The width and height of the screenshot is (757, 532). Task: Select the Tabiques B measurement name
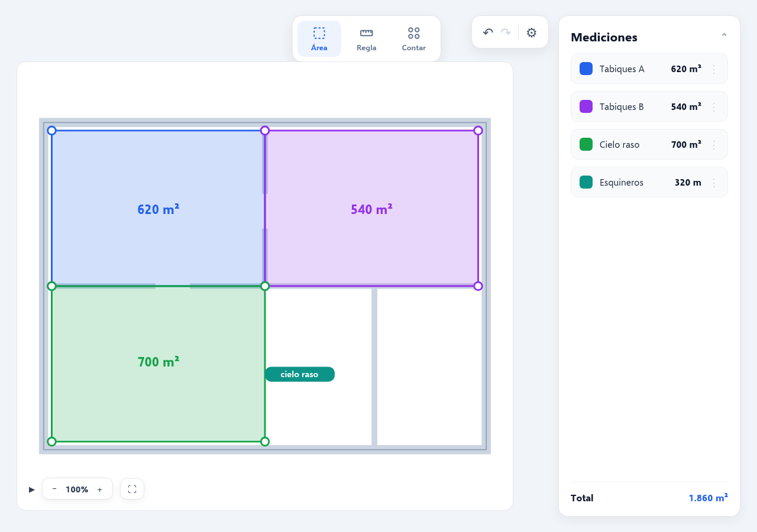tap(622, 107)
